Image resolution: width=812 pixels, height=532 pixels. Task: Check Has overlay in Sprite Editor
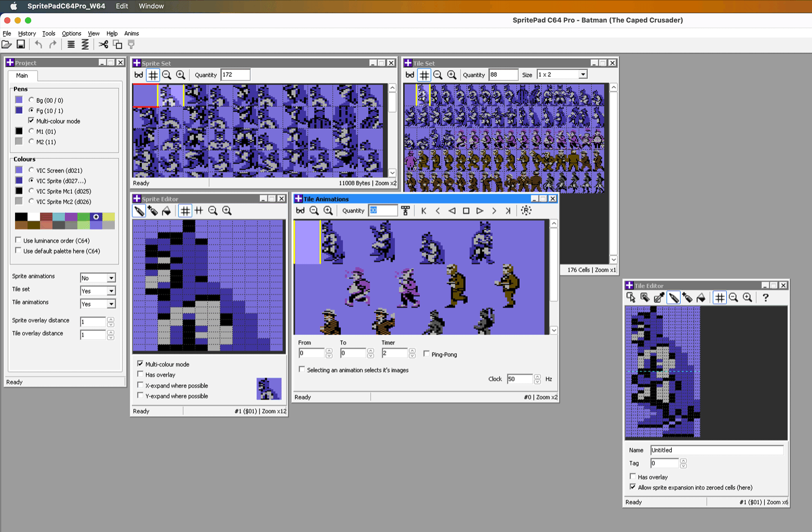[x=140, y=374]
